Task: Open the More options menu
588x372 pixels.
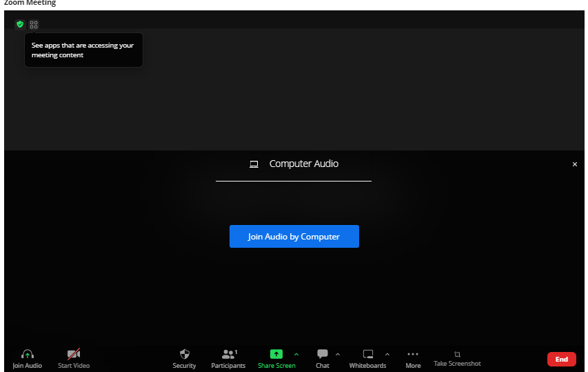Action: 413,359
